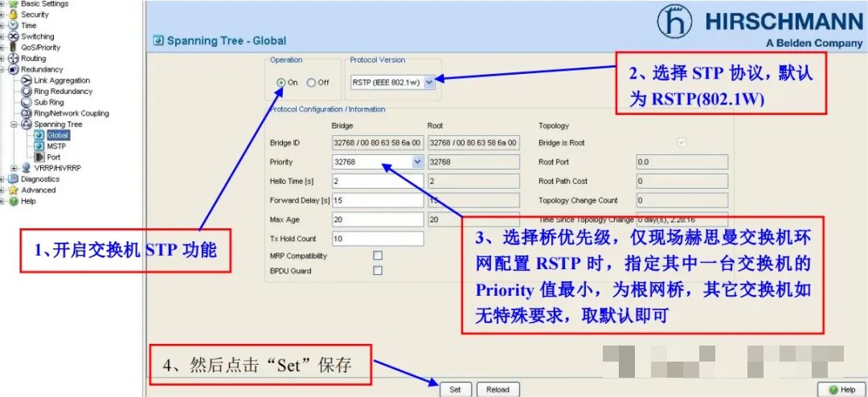
Task: Expand the Switching tree node
Action: coord(2,36)
